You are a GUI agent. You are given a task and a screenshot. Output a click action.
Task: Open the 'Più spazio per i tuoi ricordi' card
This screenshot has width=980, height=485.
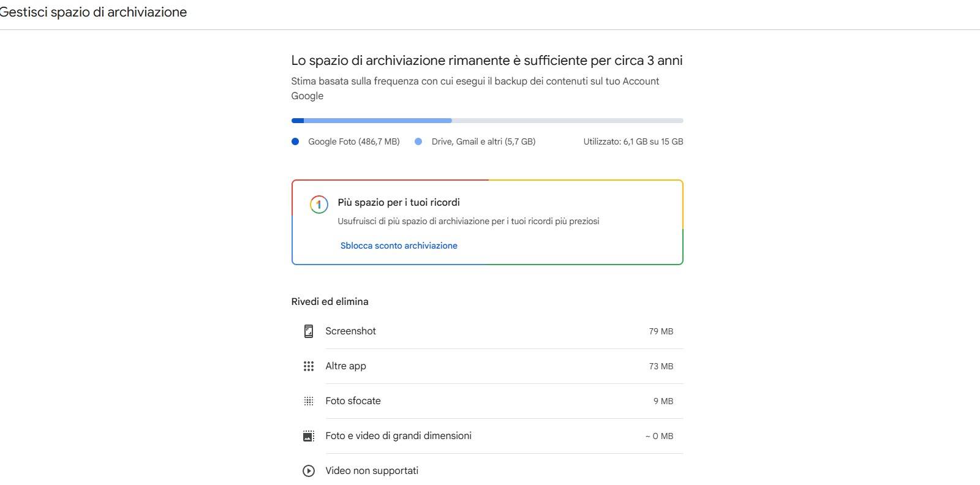[x=487, y=222]
